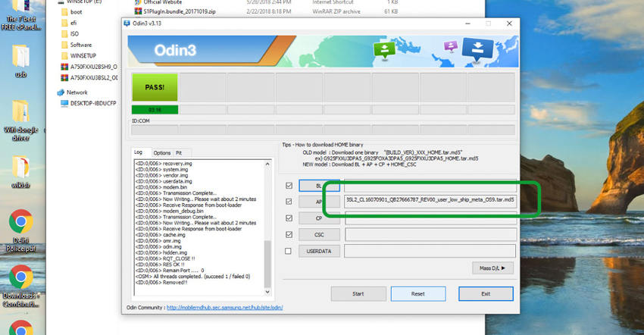Screen dimensions: 644x335
Task: Click the BL file button
Action: 319,186
